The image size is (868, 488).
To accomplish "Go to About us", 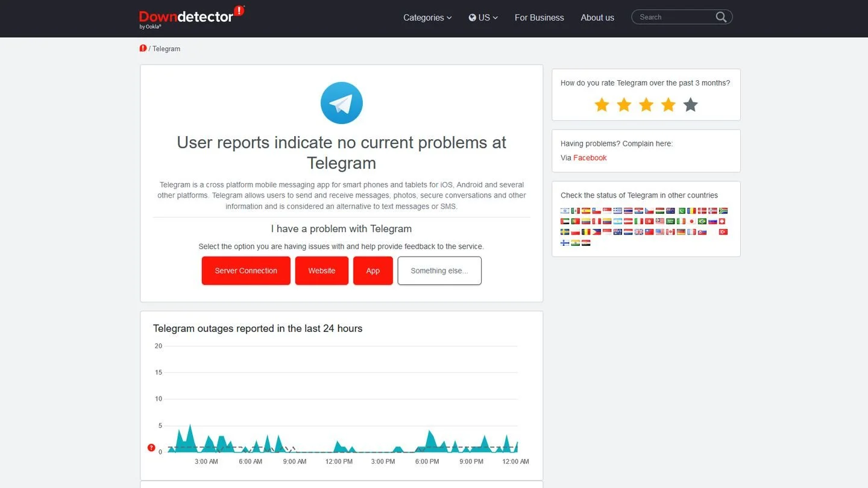I will point(597,17).
